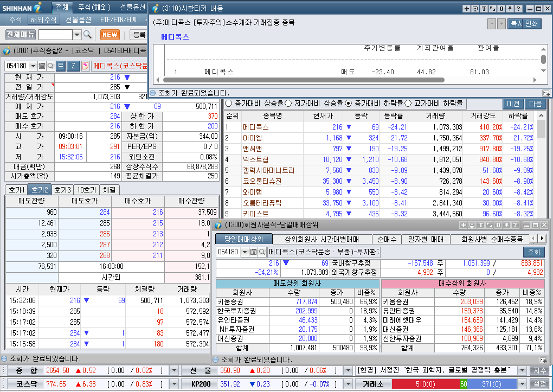Viewport: 553px width, 392px height.
Task: Click horizontal scrollbar thumb in 시황티커 content
Action: pyautogui.click(x=303, y=80)
